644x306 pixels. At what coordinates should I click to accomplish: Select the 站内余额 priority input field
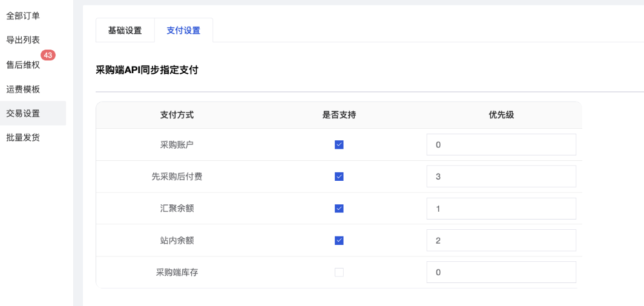pos(501,241)
